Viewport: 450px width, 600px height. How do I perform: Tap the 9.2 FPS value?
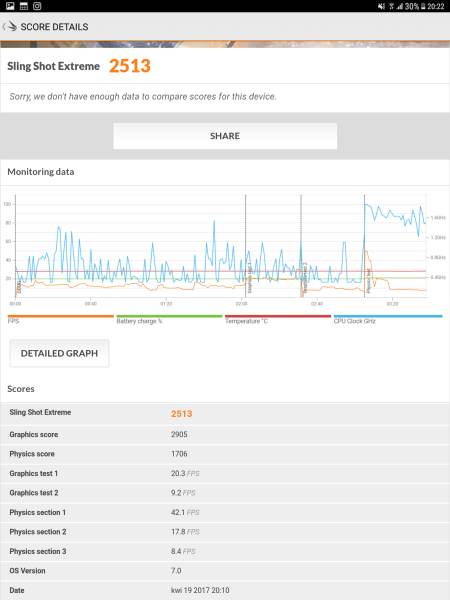(183, 493)
